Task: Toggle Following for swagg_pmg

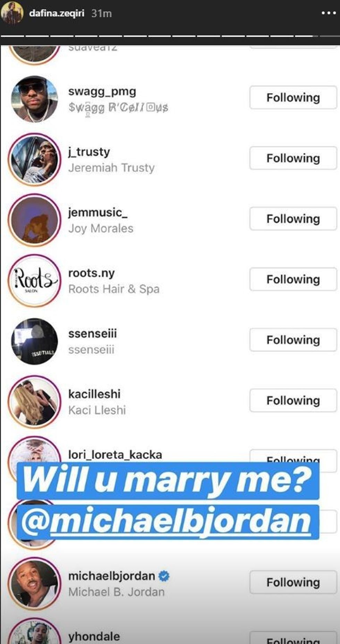Action: tap(293, 98)
